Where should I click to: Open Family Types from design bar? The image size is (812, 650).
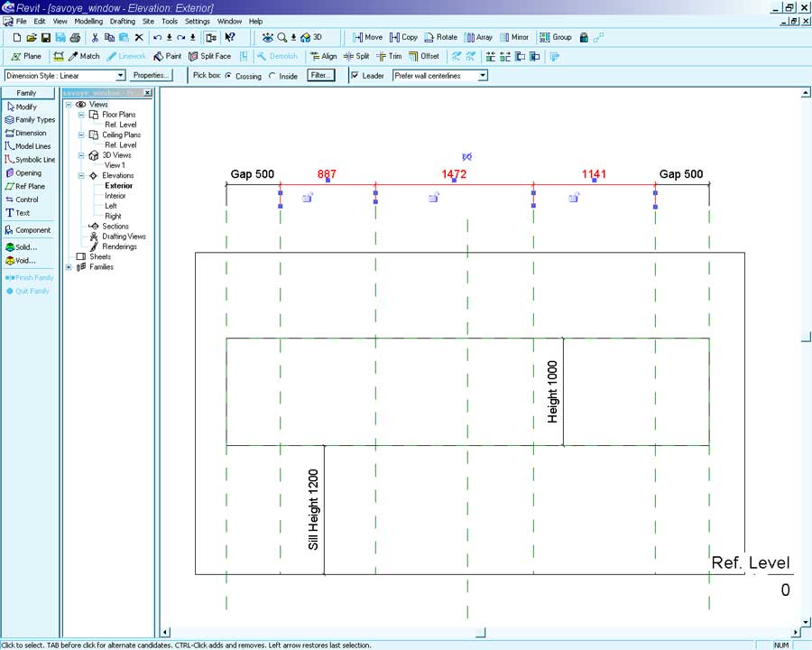[x=30, y=120]
